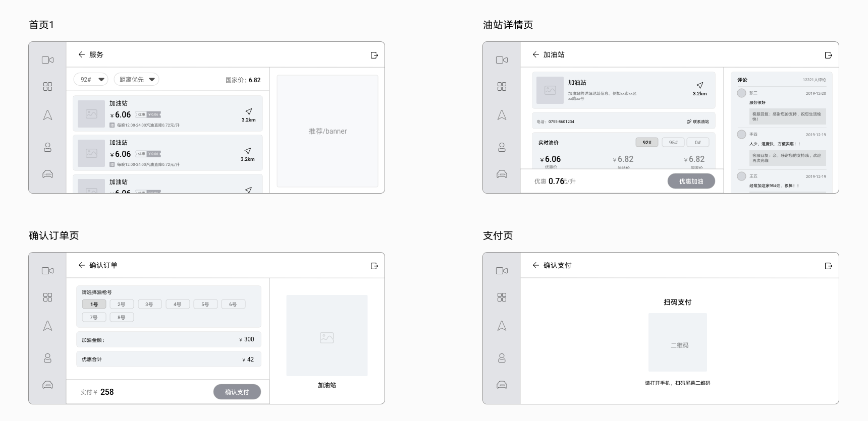Click the exit icon in 确认订单 header
Image resolution: width=868 pixels, height=421 pixels.
coord(374,266)
